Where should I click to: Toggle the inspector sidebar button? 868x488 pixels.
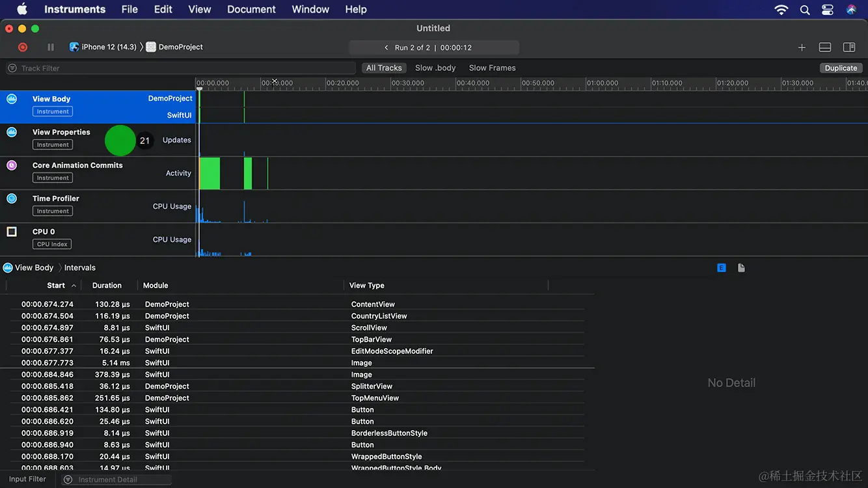point(849,47)
